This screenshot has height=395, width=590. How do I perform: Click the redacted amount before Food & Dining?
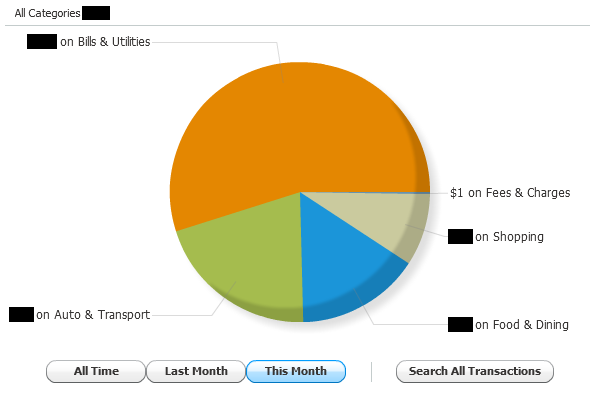(x=460, y=325)
